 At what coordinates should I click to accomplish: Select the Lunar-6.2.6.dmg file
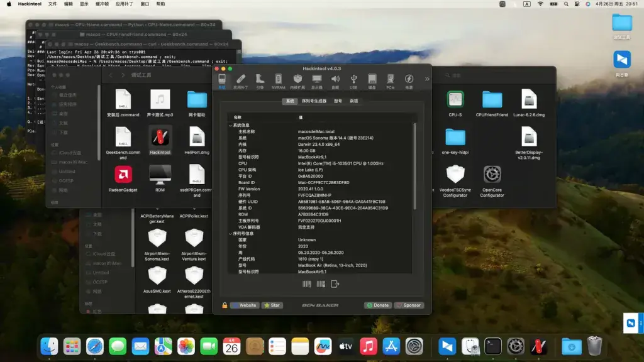point(528,104)
